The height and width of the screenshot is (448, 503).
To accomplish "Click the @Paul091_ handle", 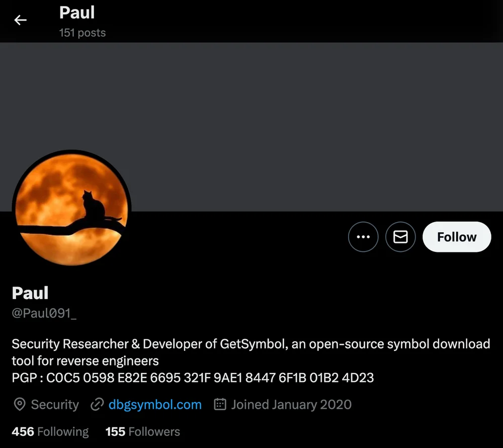I will coord(44,313).
